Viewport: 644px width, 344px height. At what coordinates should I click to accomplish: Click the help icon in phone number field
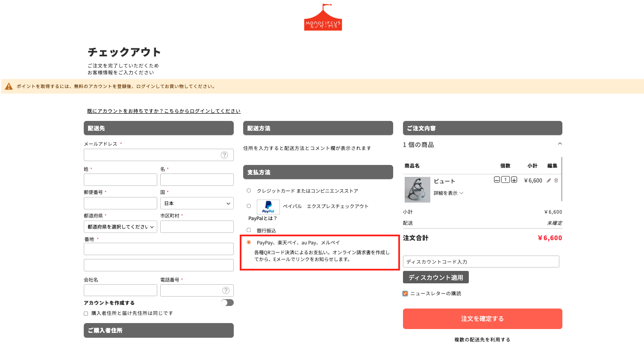tap(226, 291)
